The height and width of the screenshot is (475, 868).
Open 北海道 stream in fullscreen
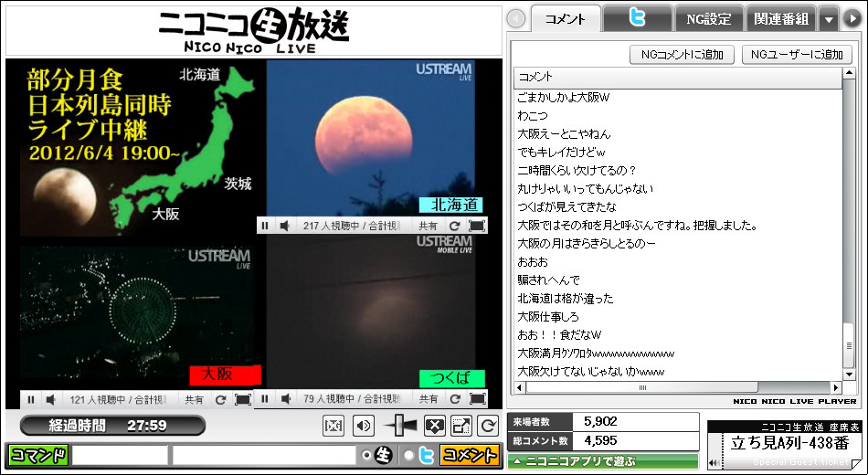coord(477,226)
